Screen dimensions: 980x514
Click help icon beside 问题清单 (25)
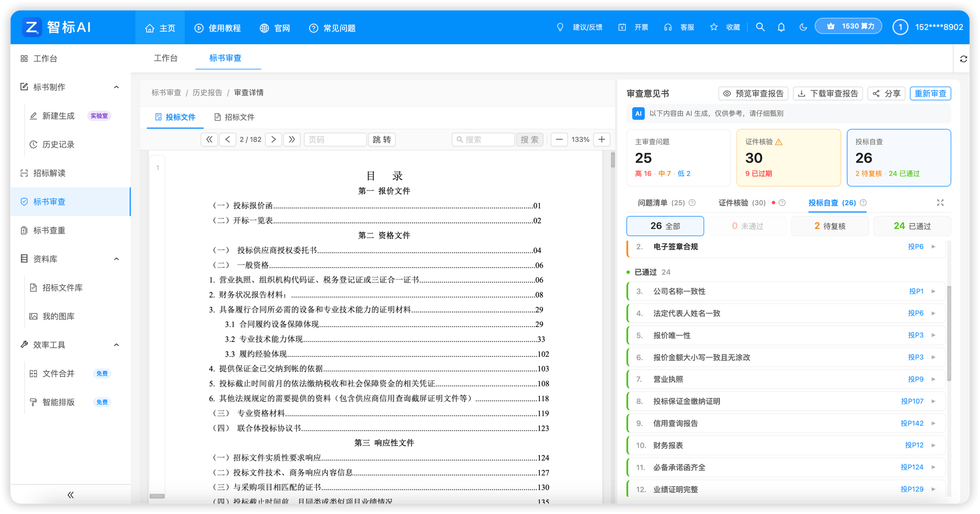click(x=692, y=203)
